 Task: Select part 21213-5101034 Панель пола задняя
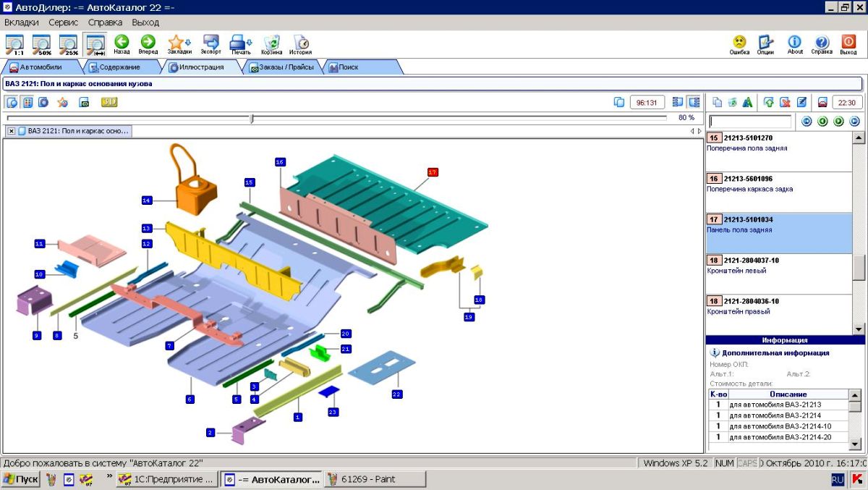pyautogui.click(x=779, y=233)
